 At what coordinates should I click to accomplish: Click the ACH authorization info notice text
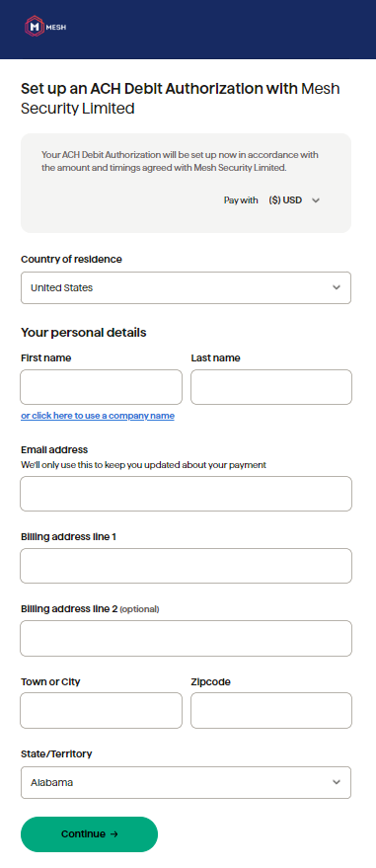tap(181, 161)
